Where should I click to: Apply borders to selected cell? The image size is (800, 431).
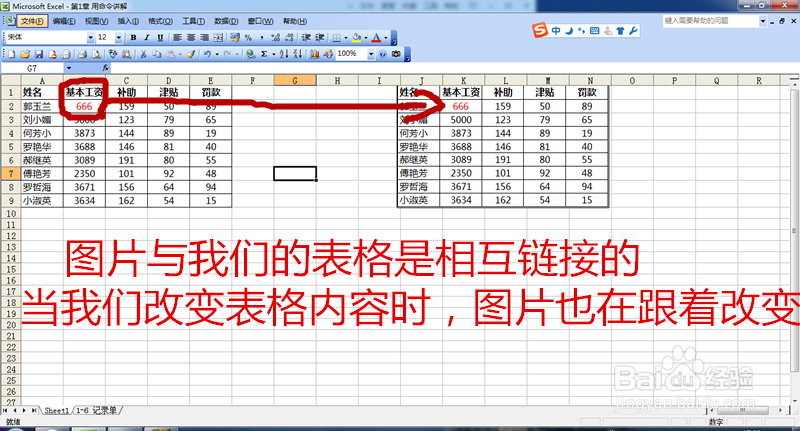pos(337,37)
